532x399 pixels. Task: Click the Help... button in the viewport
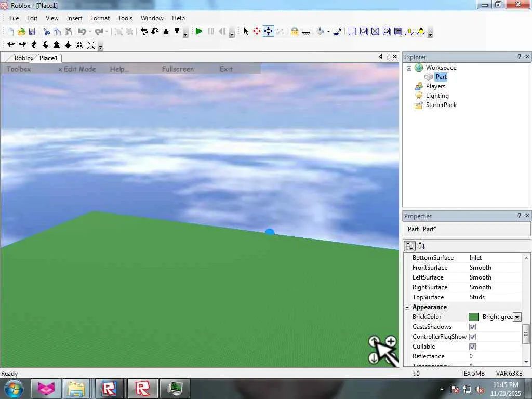[x=119, y=69]
